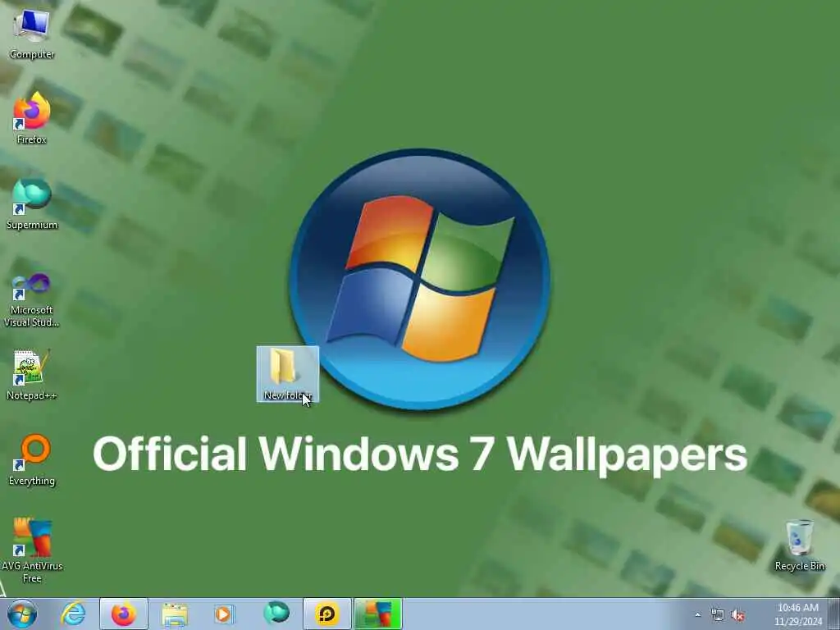
Task: Open the Windows Start menu orb
Action: pyautogui.click(x=22, y=614)
